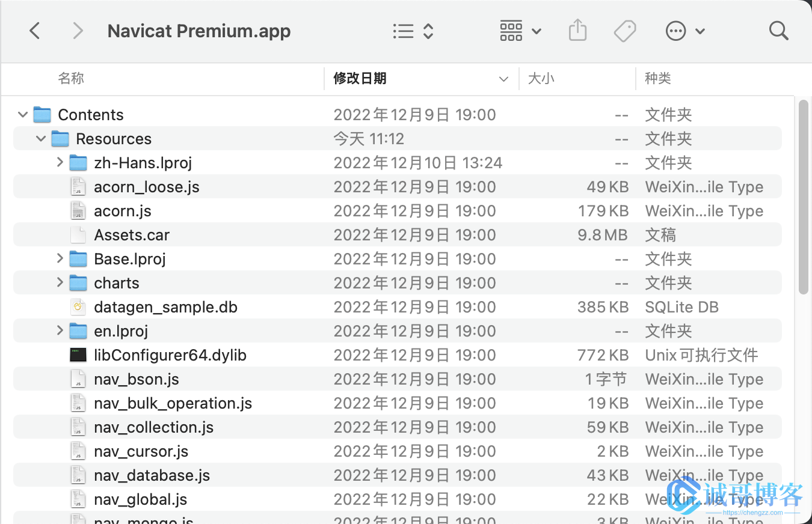The width and height of the screenshot is (812, 524).
Task: Click the acorn.js file name
Action: pyautogui.click(x=123, y=211)
